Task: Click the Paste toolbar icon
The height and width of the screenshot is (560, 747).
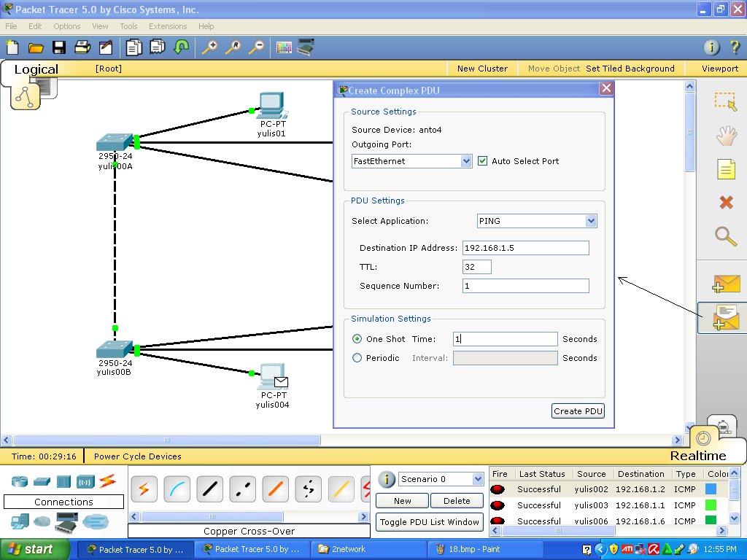Action: (x=158, y=47)
